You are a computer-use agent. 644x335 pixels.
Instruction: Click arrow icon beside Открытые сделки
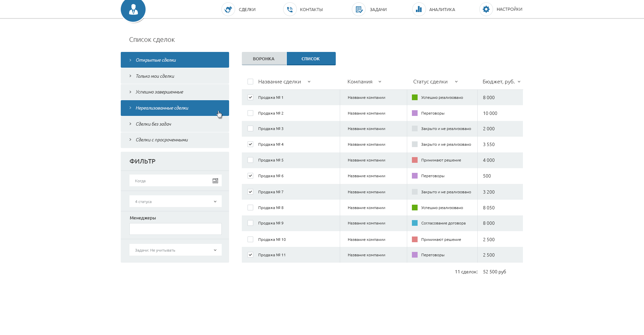(130, 60)
